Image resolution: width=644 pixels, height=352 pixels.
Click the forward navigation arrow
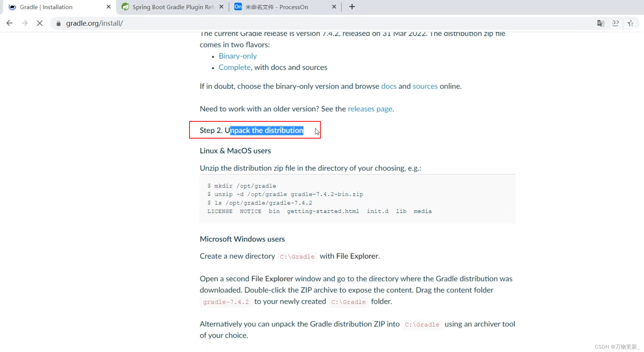pyautogui.click(x=25, y=23)
